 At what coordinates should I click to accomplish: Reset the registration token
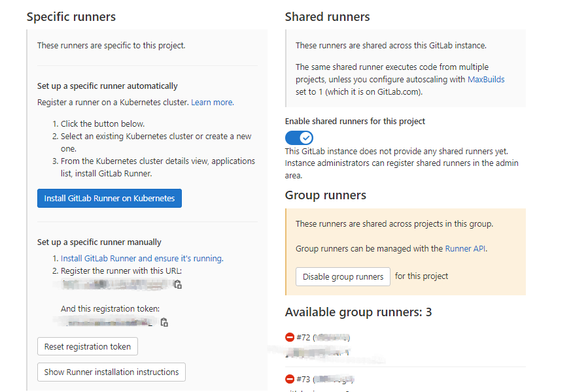[x=88, y=347]
